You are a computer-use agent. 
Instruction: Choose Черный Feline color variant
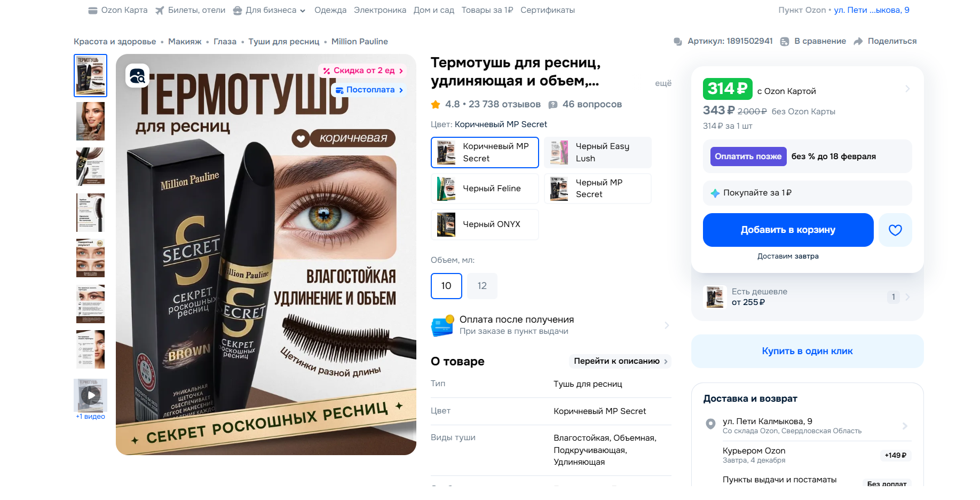coord(485,189)
